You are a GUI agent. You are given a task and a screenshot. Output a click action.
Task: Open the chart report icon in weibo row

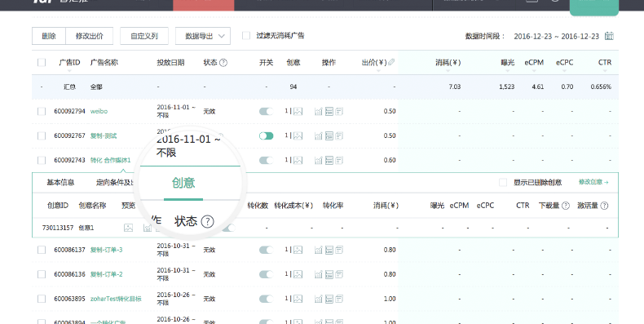click(318, 112)
